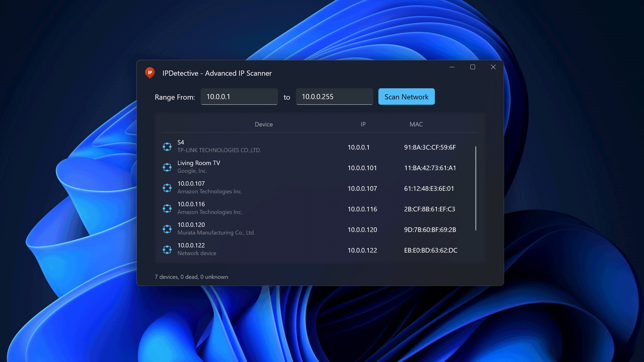Sort by the IP column header
Screen dimensions: 644x362
tap(363, 124)
